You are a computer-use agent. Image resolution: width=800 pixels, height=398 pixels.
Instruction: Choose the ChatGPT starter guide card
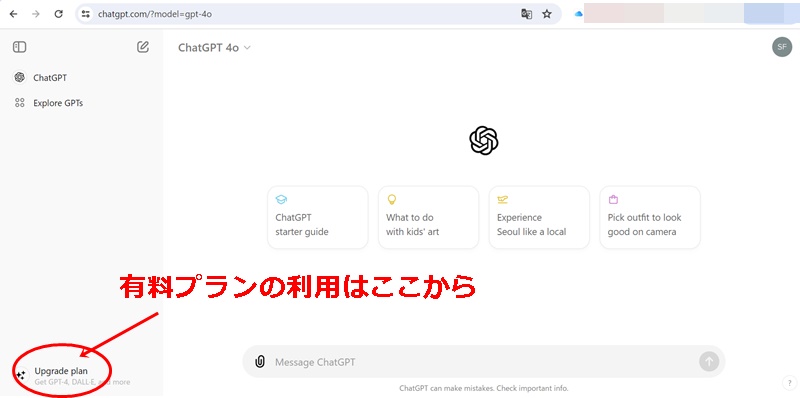point(317,217)
